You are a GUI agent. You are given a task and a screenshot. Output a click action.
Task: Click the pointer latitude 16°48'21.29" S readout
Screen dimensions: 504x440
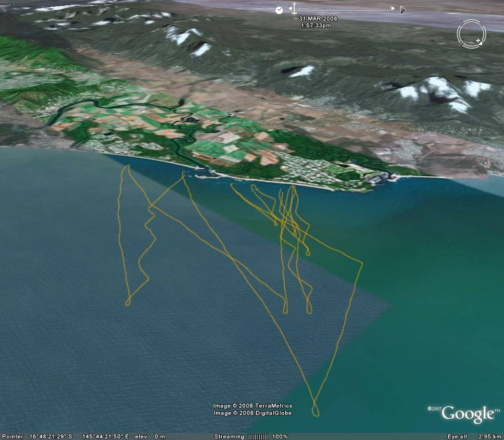coord(51,436)
